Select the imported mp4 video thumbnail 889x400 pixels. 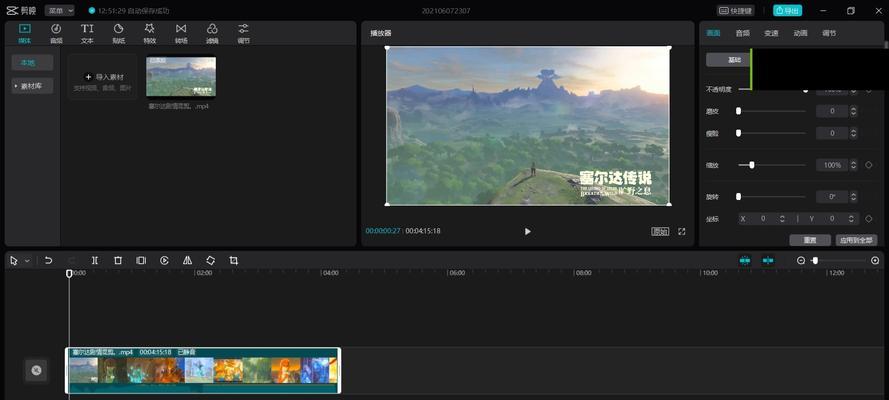tap(181, 76)
